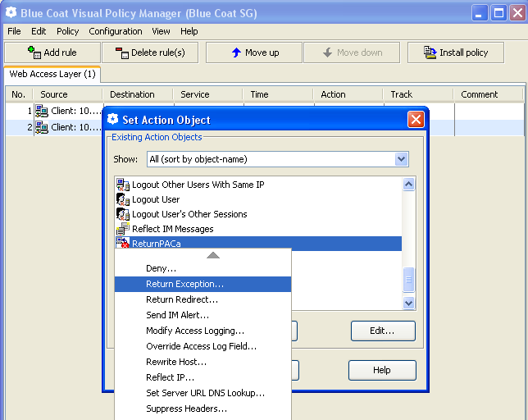Click the Install policy button

pos(456,52)
